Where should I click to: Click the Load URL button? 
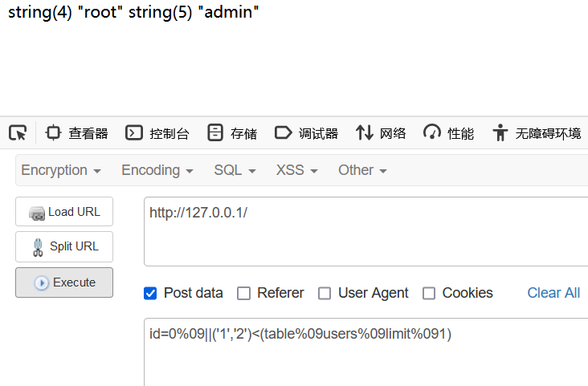point(64,212)
